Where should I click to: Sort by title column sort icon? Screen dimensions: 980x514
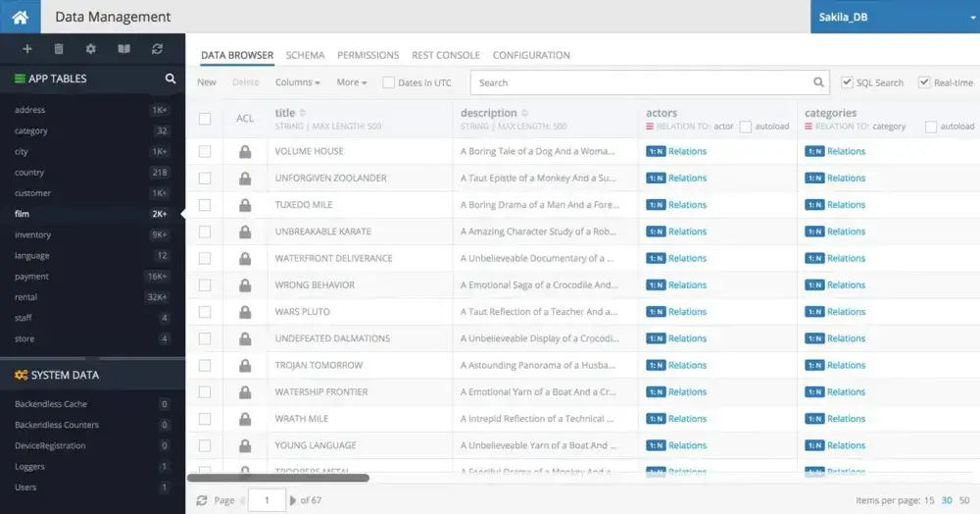coord(303,113)
